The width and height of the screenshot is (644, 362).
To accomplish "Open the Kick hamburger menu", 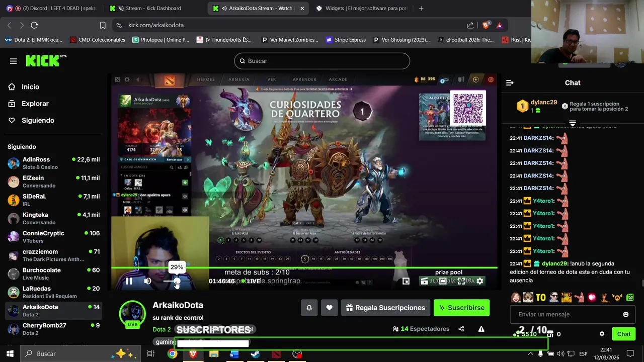I will (x=13, y=61).
